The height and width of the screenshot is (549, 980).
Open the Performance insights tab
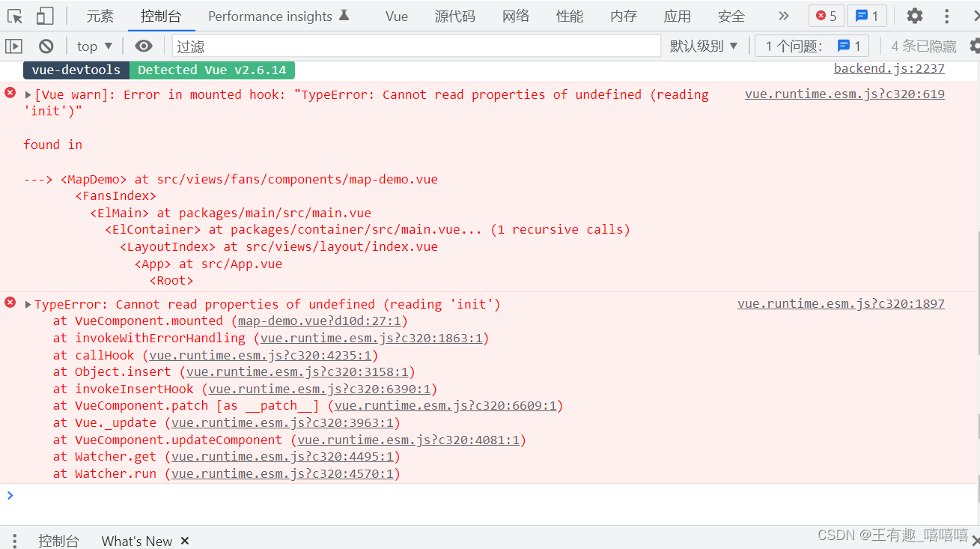pos(279,16)
